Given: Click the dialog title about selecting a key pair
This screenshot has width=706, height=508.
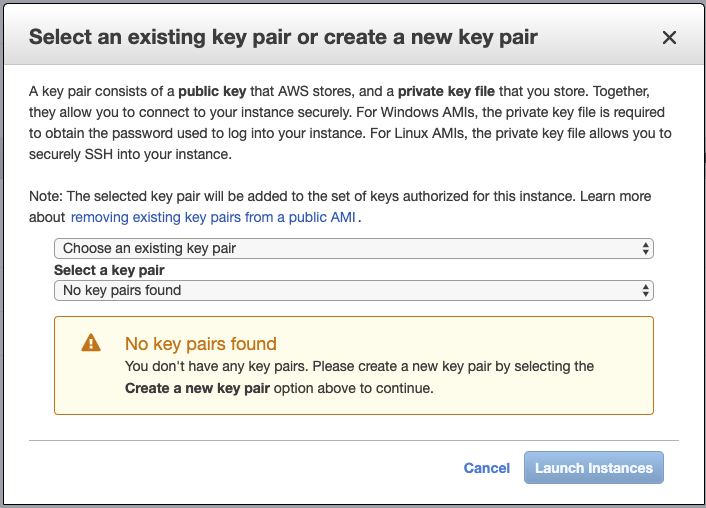Looking at the screenshot, I should (283, 38).
